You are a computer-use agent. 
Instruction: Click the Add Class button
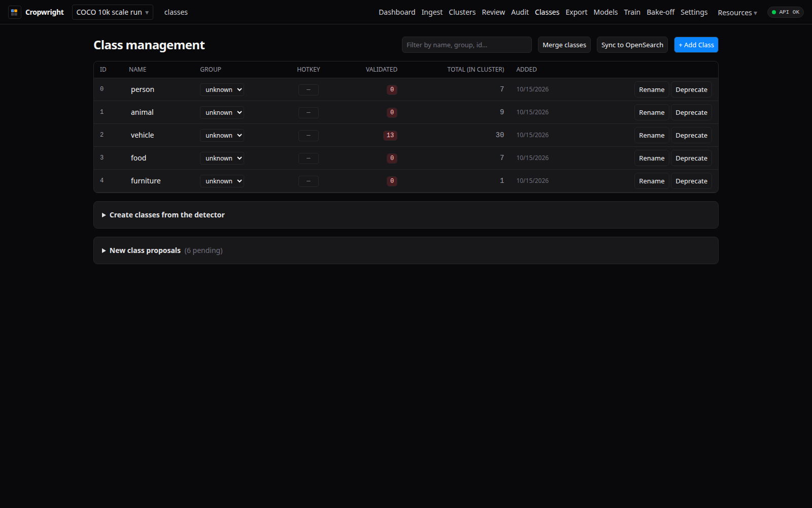click(x=696, y=45)
